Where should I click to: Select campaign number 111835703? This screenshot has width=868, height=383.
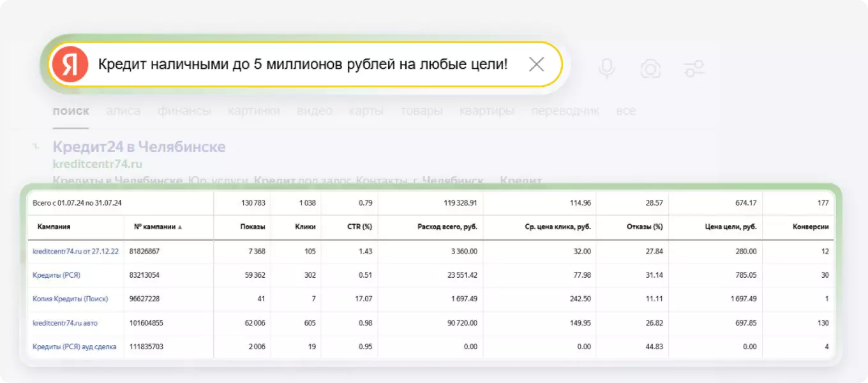pos(146,347)
